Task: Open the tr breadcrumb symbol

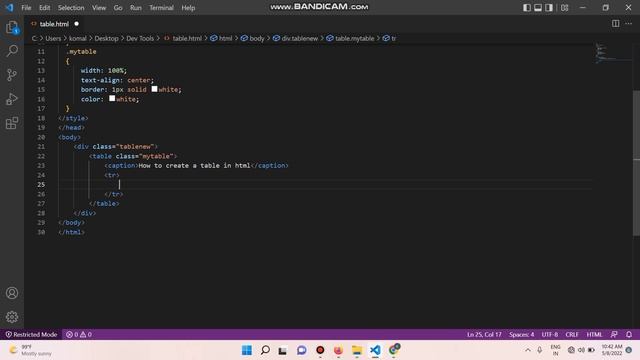Action: (389, 38)
